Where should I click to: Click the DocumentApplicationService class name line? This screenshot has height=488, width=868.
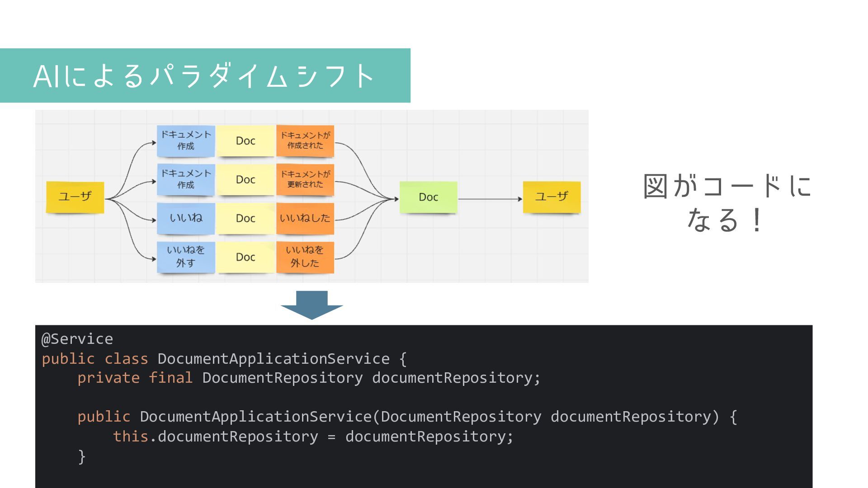(273, 359)
